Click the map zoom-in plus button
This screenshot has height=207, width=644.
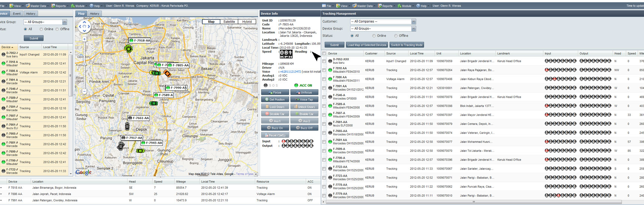coord(84,39)
